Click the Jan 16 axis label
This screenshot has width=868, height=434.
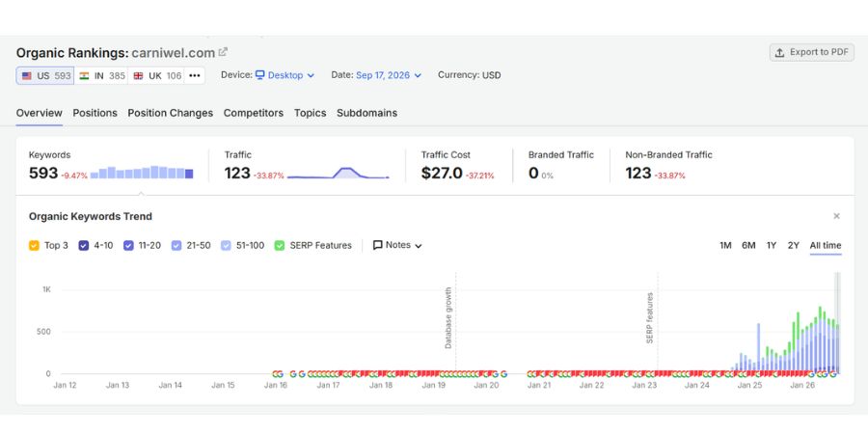(276, 385)
